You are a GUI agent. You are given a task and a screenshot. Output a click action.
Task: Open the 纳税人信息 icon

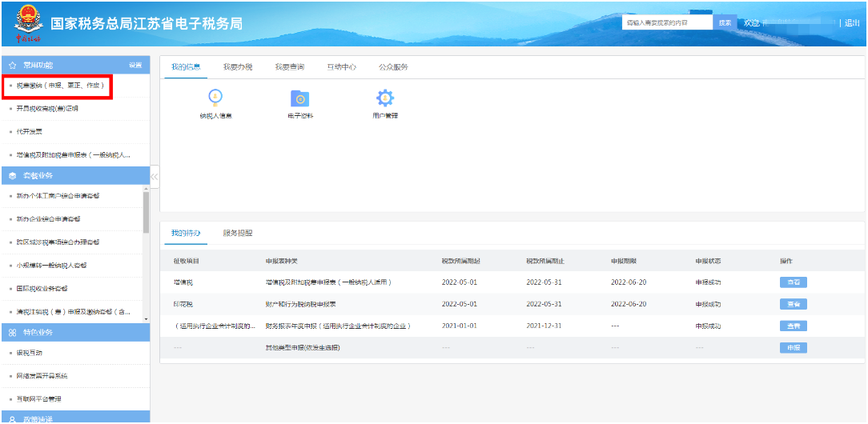tap(215, 98)
